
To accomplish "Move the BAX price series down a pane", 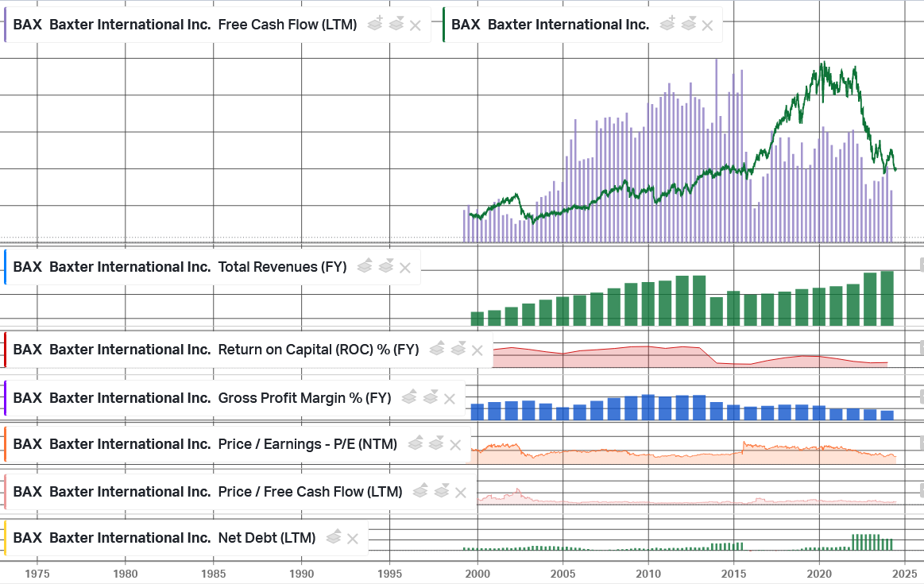I will 688,24.
